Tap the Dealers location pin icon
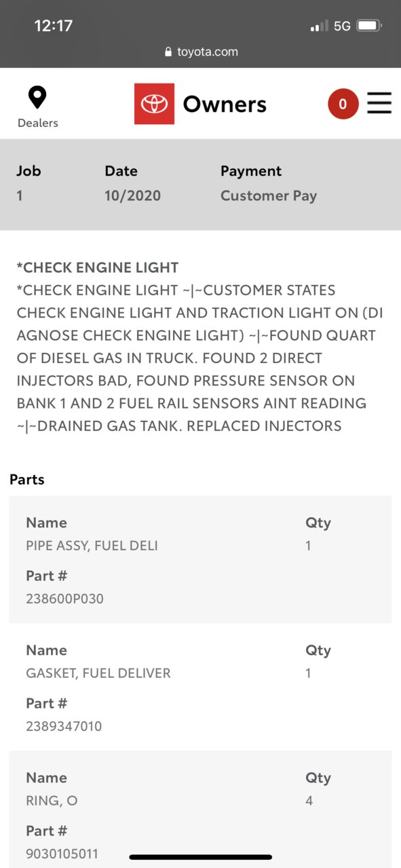401x868 pixels. coord(37,98)
